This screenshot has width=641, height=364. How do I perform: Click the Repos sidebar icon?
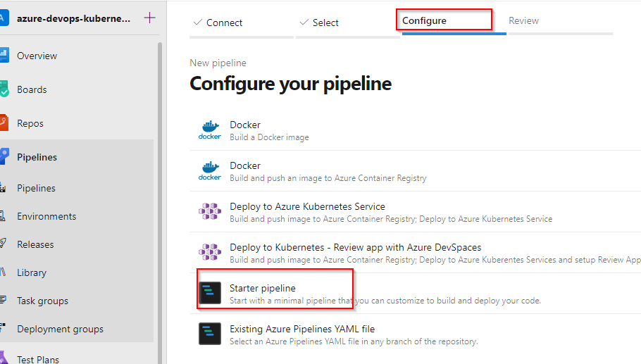pyautogui.click(x=4, y=123)
